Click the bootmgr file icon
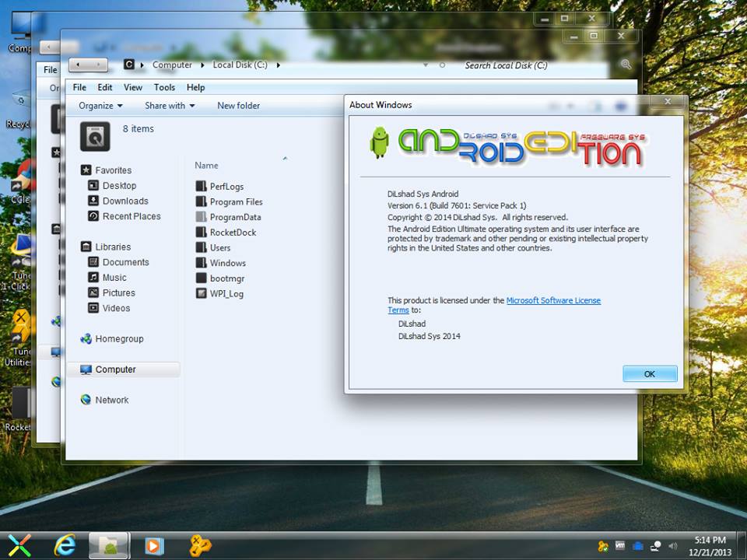This screenshot has width=747, height=560. point(201,278)
